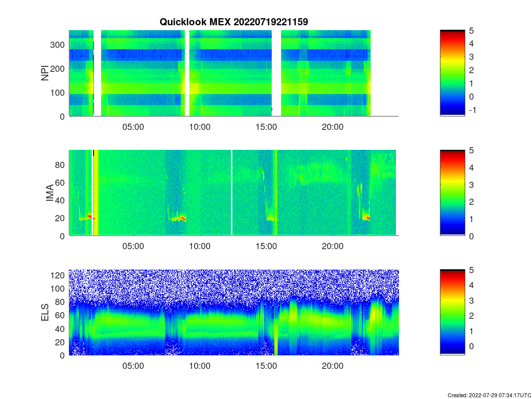Screen dimensions: 532x399
Task: Click 05:00 label under ELS panel
Action: click(133, 366)
